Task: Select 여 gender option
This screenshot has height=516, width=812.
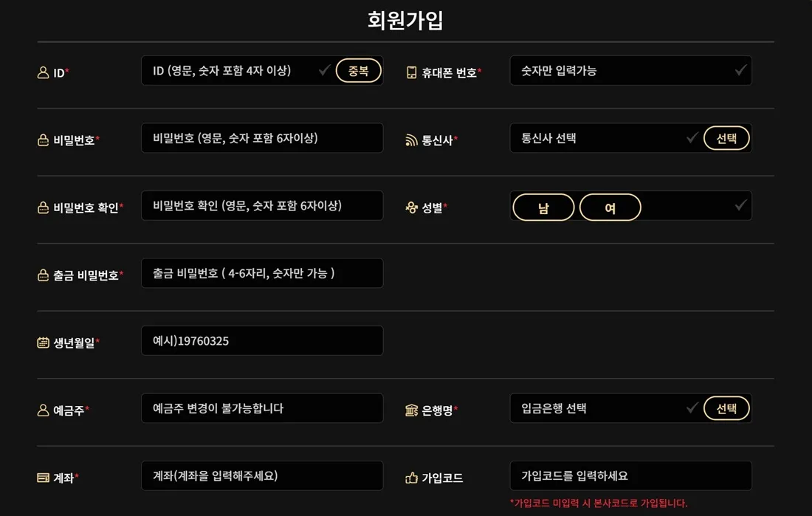Action: (610, 207)
